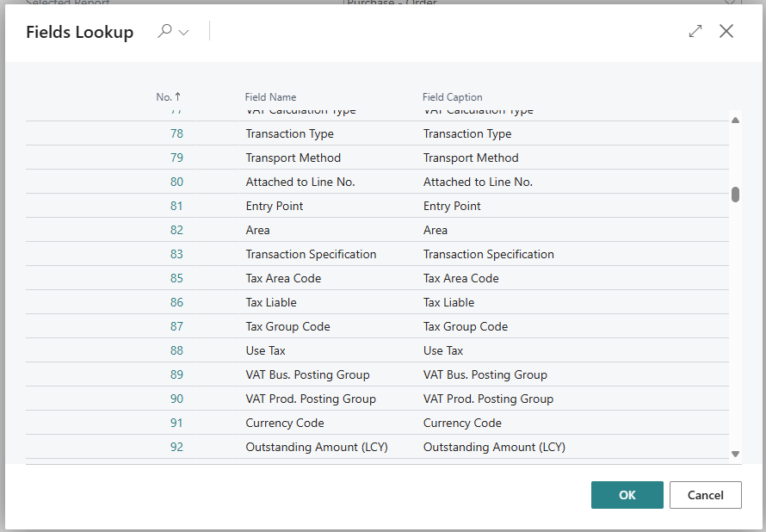
Task: Close the Fields Lookup dialog
Action: (x=726, y=31)
